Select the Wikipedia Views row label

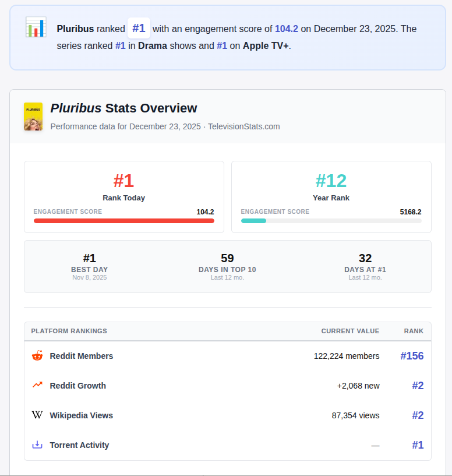[82, 415]
